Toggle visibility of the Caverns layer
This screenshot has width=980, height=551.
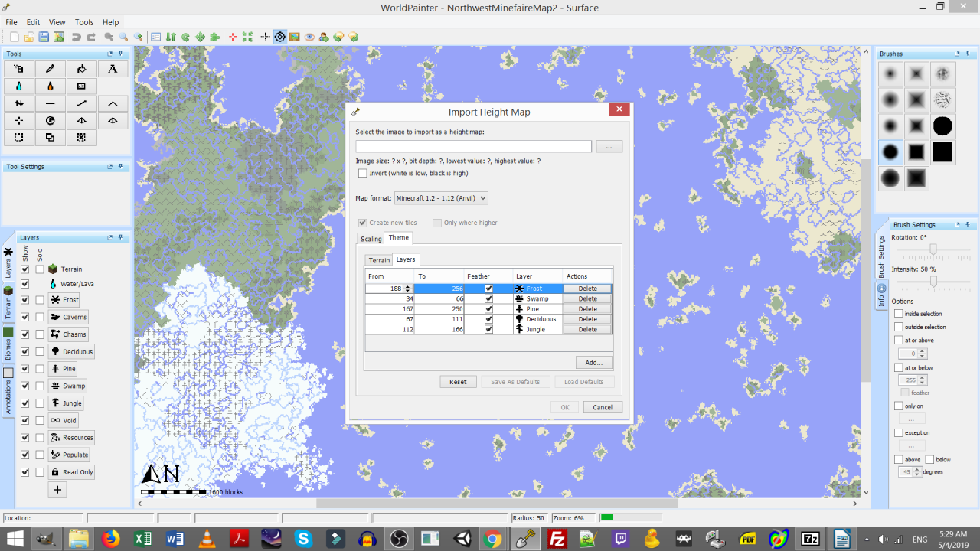click(24, 316)
